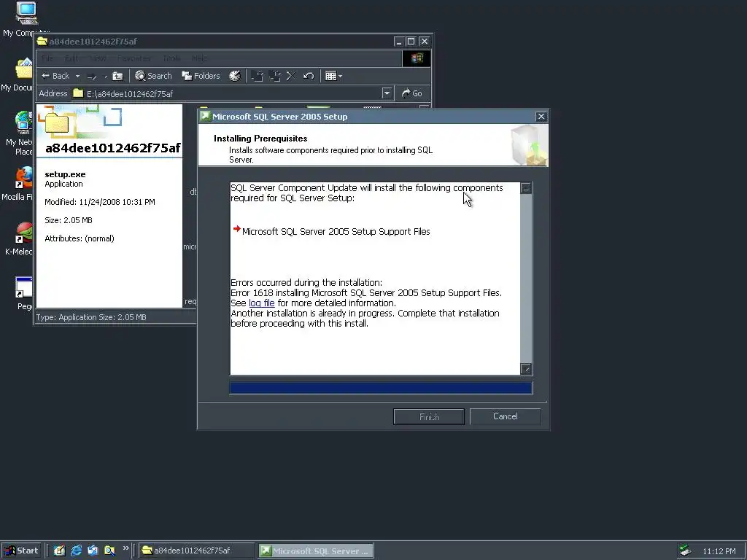Click the folder search quick launch icon
Image resolution: width=747 pixels, height=560 pixels.
[x=109, y=551]
